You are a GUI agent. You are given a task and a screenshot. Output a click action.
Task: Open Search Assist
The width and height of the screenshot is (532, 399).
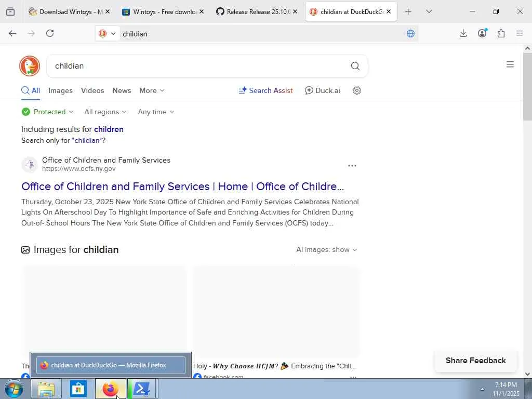coord(265,90)
